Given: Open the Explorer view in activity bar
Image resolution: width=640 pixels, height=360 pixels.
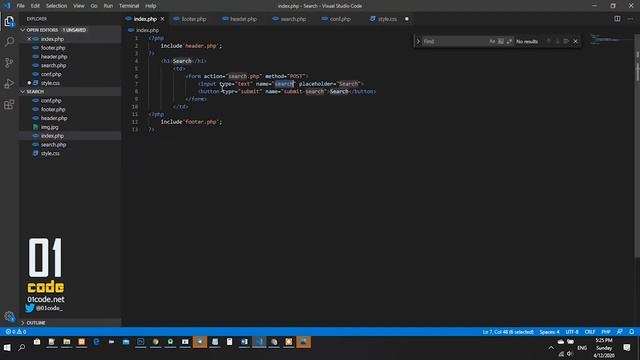Looking at the screenshot, I should [9, 21].
